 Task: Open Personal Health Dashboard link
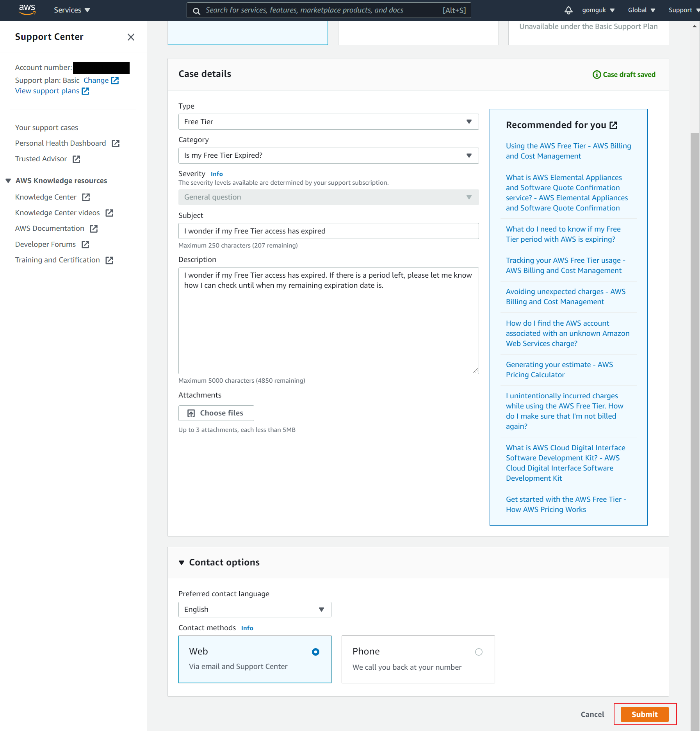[x=61, y=143]
